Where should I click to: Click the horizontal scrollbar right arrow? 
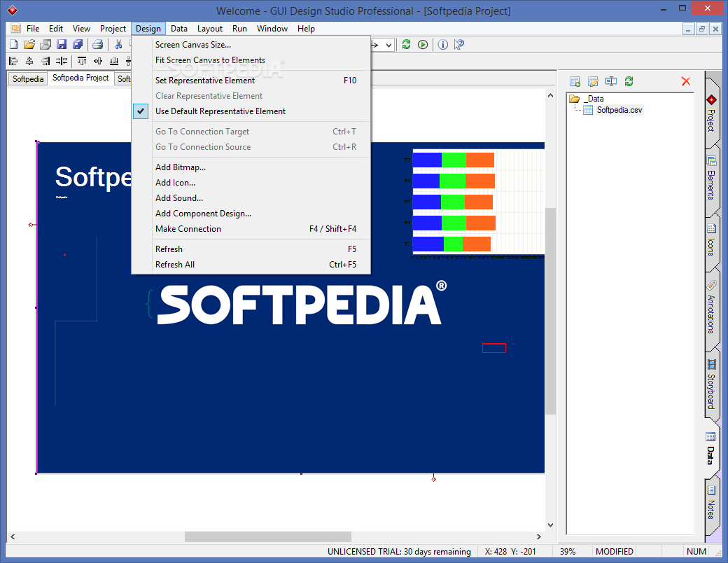coord(538,537)
